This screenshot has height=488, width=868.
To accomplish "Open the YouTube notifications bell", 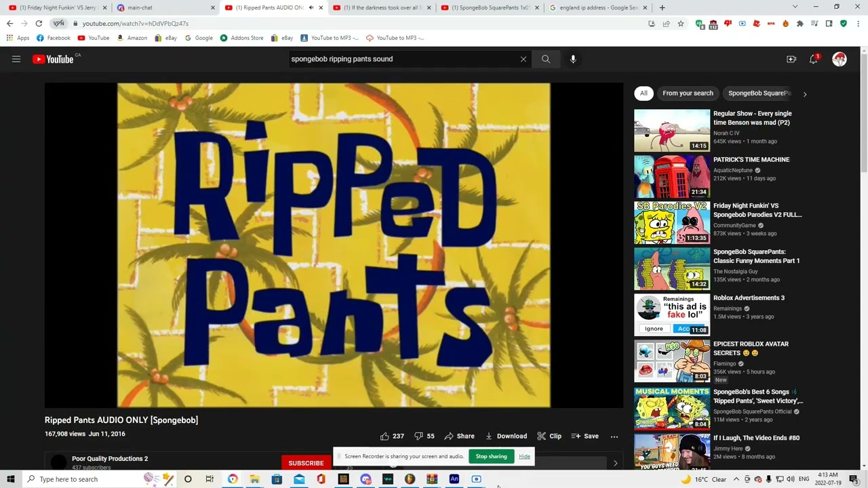I will (x=814, y=59).
